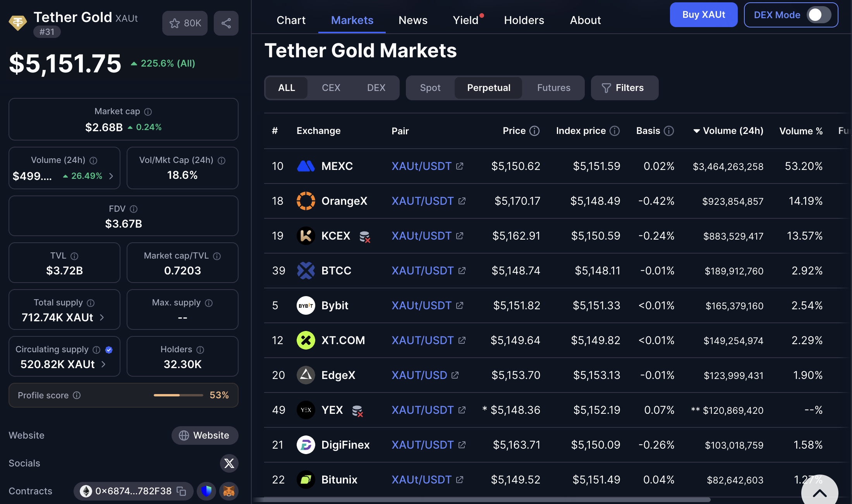
Task: Click the MetaMask fox icon near Contracts
Action: (x=228, y=491)
